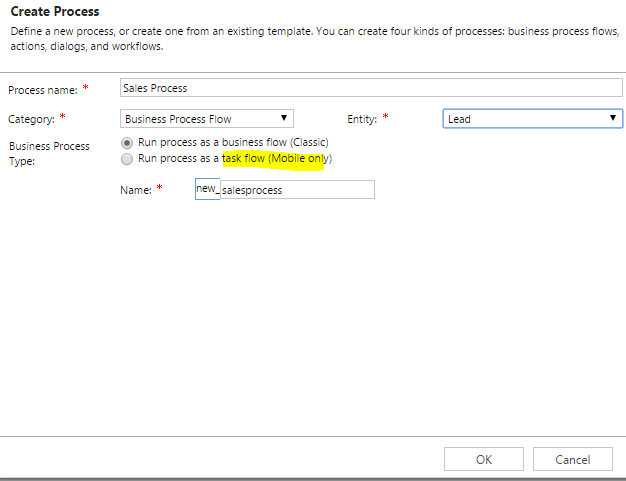Click the 'Category:' label
The width and height of the screenshot is (626, 481).
pos(34,119)
